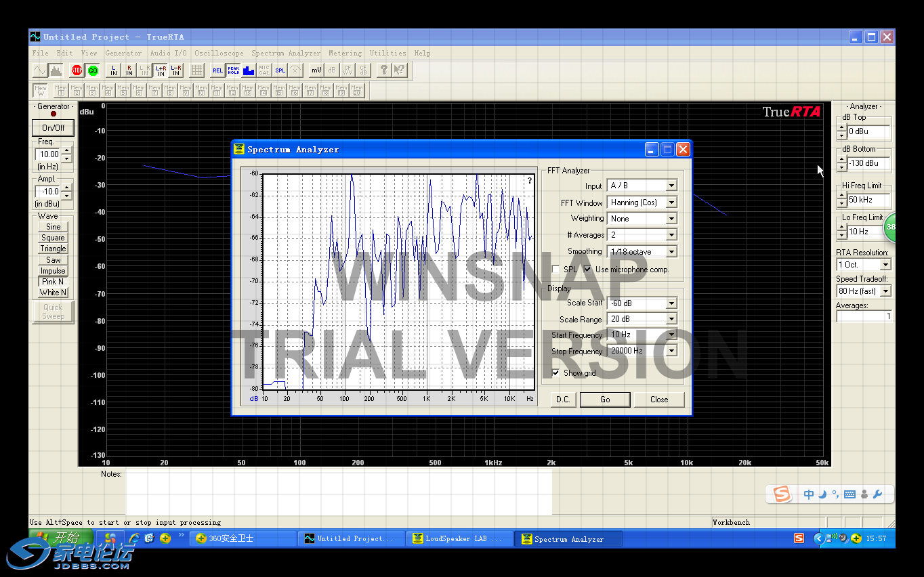Uncheck Use microphone comp.
Screen dimensions: 924x577
pos(588,270)
